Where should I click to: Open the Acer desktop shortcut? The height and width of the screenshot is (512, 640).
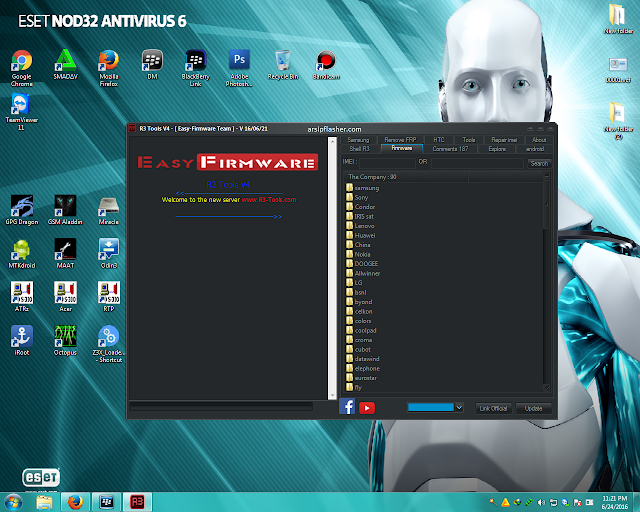65,297
